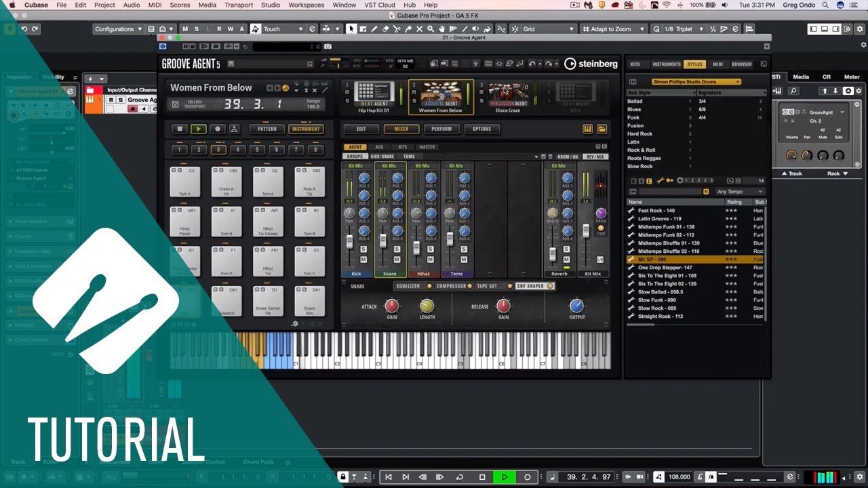Click the Groove Agent record button

[217, 129]
